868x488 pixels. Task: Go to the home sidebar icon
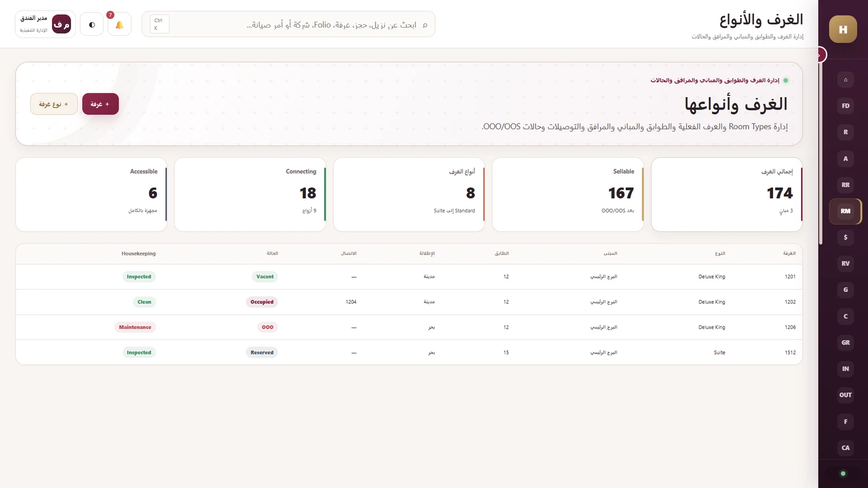point(845,80)
